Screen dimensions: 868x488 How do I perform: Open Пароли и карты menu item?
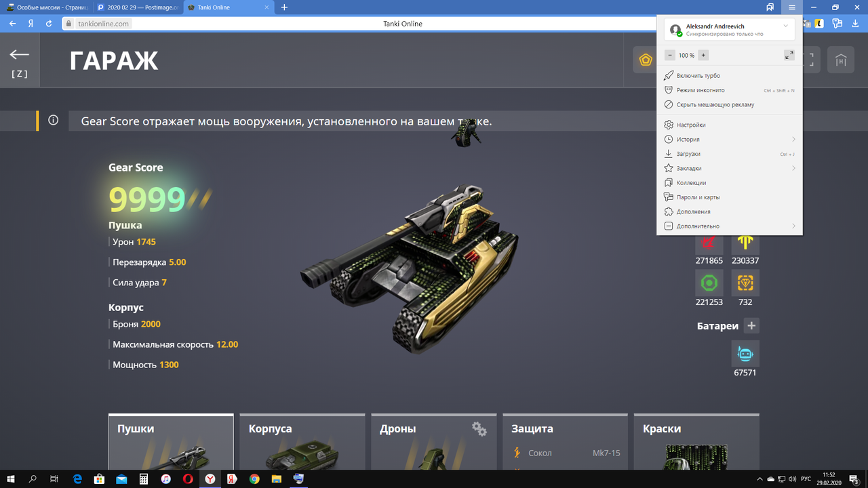pyautogui.click(x=730, y=197)
